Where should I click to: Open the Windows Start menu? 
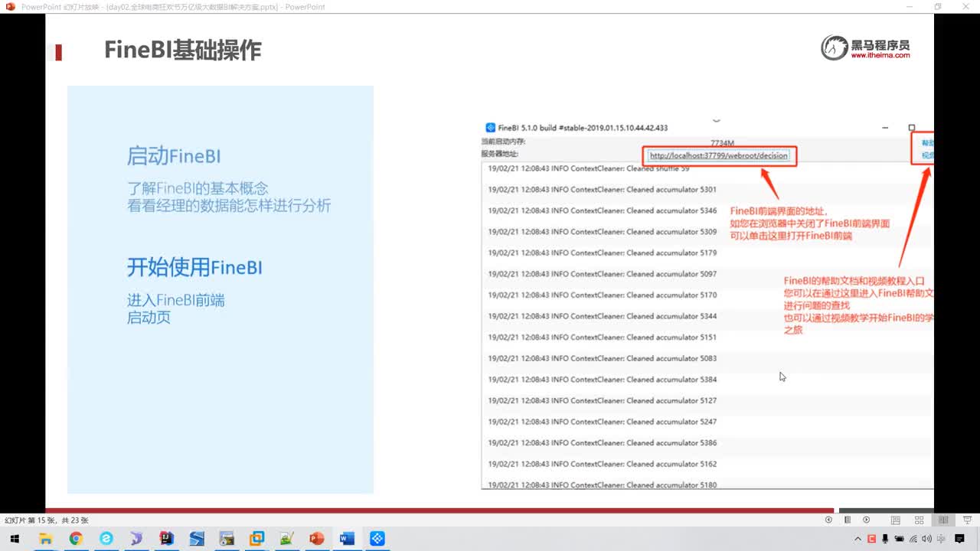[x=15, y=539]
